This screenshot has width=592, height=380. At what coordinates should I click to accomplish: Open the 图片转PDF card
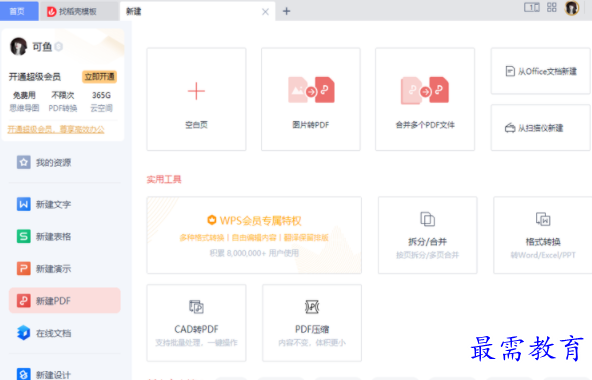tap(311, 99)
